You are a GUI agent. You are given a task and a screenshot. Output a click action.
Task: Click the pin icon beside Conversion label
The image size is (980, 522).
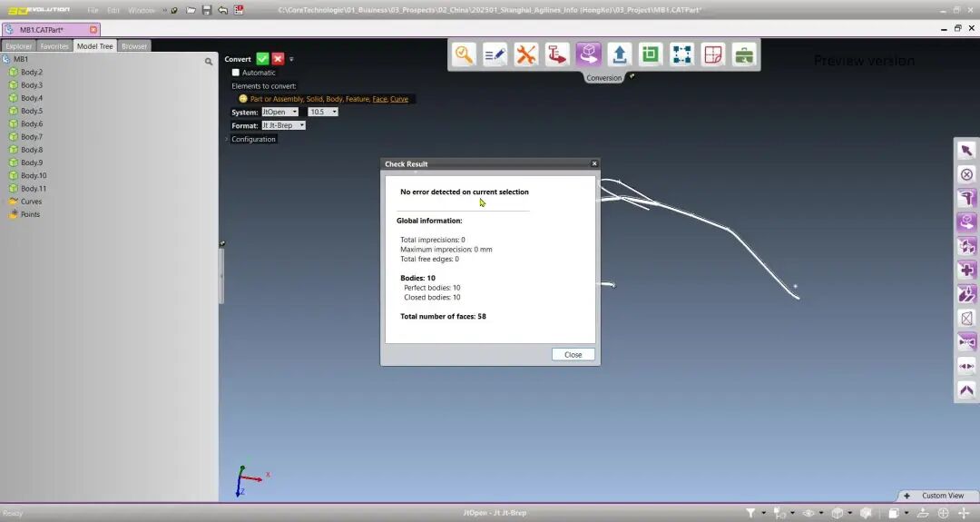[632, 76]
